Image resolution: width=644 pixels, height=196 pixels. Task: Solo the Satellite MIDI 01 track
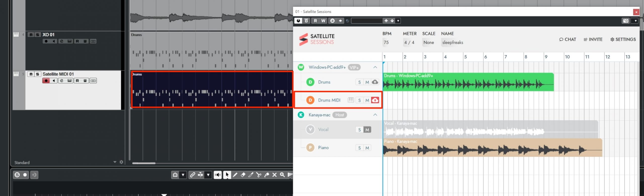(37, 74)
